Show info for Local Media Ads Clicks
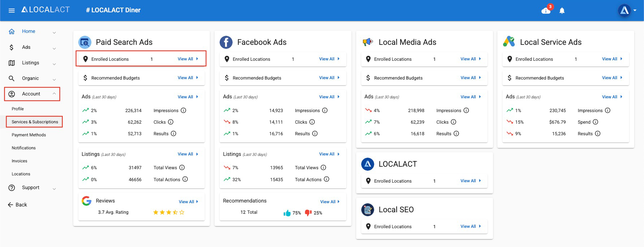This screenshot has height=247, width=644. [x=454, y=122]
